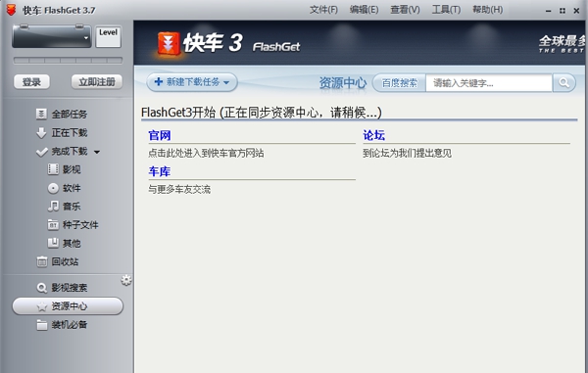Click the 快车 3 FlashGet banner logo

pyautogui.click(x=228, y=43)
